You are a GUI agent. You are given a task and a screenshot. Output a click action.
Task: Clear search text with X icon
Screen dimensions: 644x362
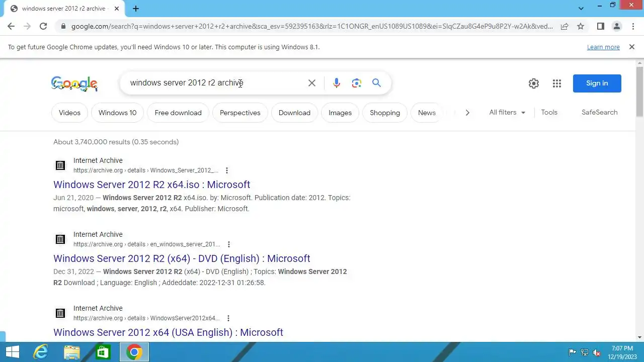coord(312,83)
